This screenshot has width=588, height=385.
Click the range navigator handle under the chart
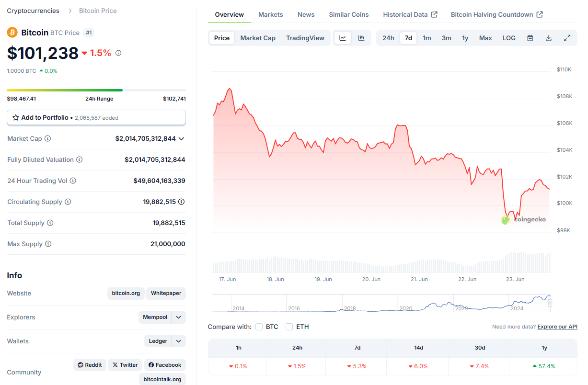click(550, 303)
